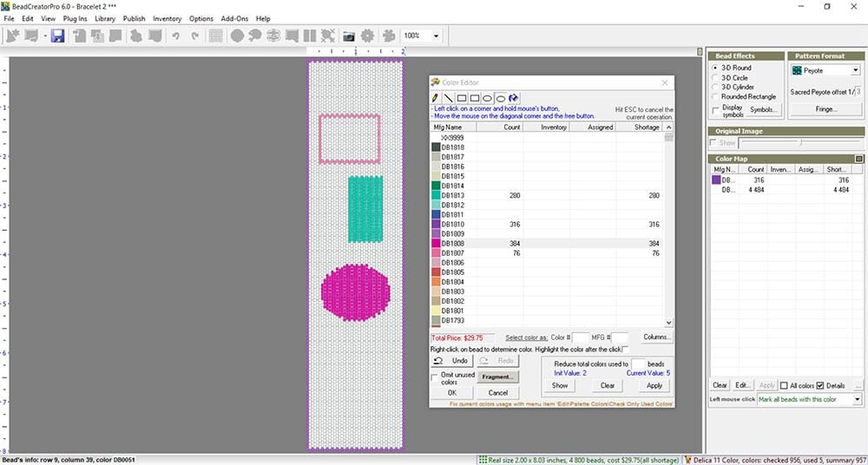Click the Fragment... button
Screen dimensions: 868x465
498,377
